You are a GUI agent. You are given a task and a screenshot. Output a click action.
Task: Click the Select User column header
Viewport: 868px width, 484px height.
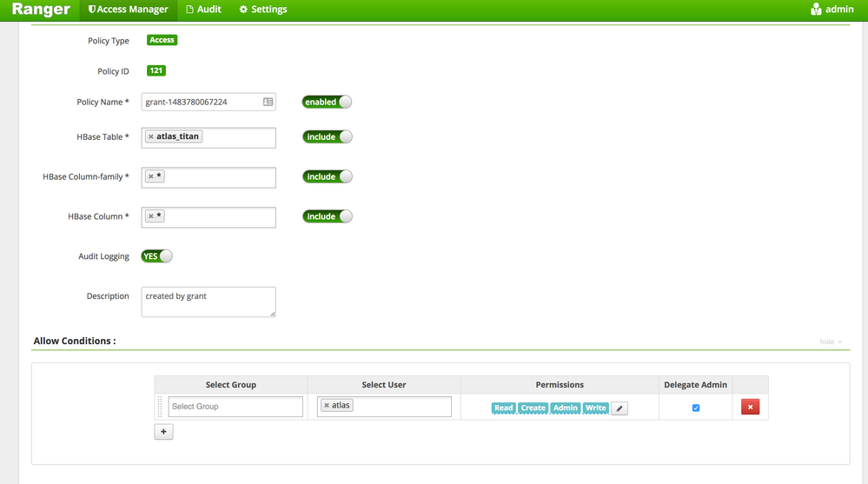point(384,385)
